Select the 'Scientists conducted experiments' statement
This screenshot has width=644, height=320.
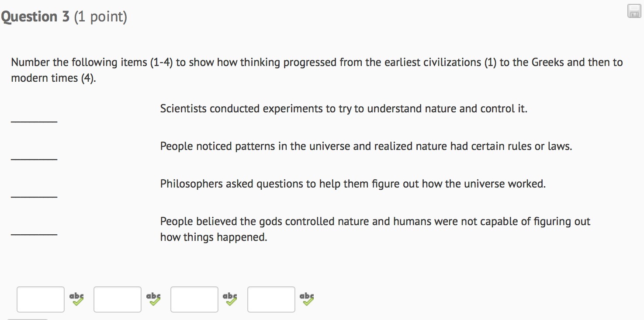pos(343,108)
